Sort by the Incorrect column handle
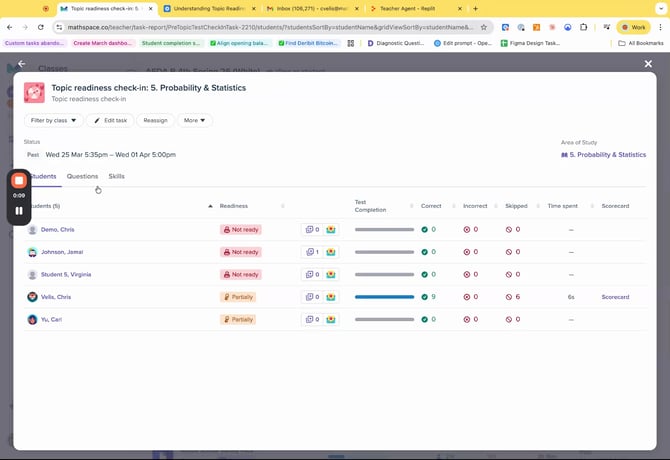The image size is (670, 460). coord(496,206)
